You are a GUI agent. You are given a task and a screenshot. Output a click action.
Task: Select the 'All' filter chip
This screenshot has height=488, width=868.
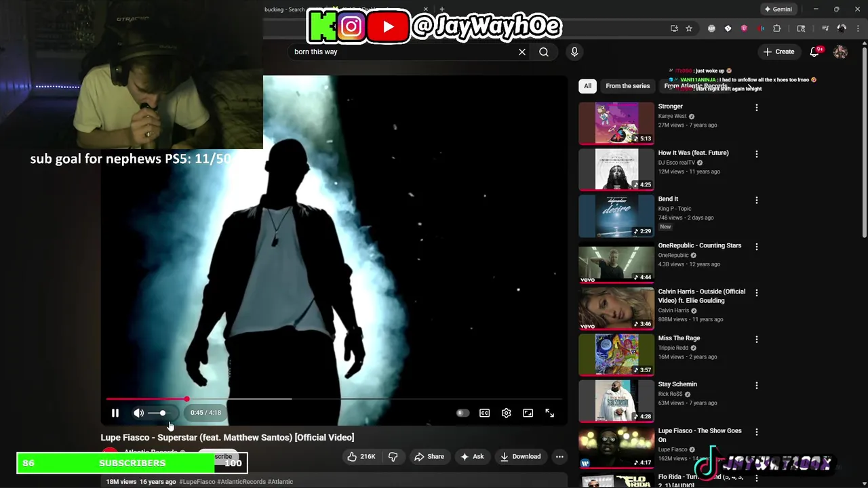pos(587,86)
